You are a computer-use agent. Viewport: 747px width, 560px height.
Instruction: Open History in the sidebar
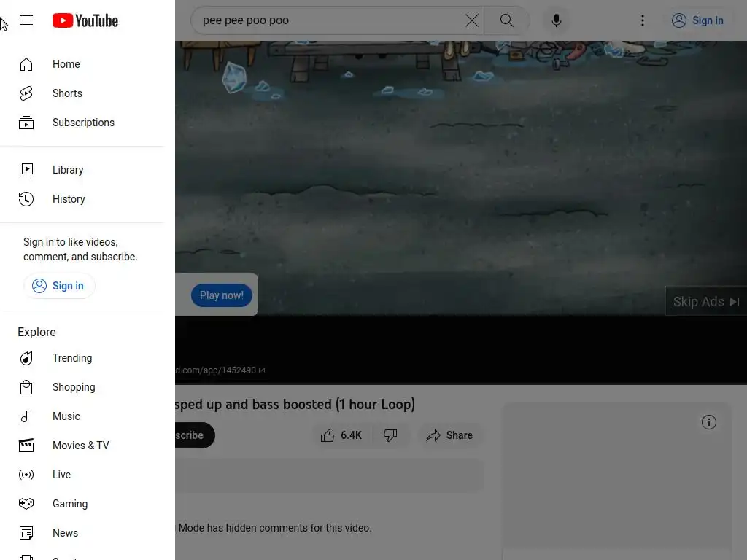(82, 199)
